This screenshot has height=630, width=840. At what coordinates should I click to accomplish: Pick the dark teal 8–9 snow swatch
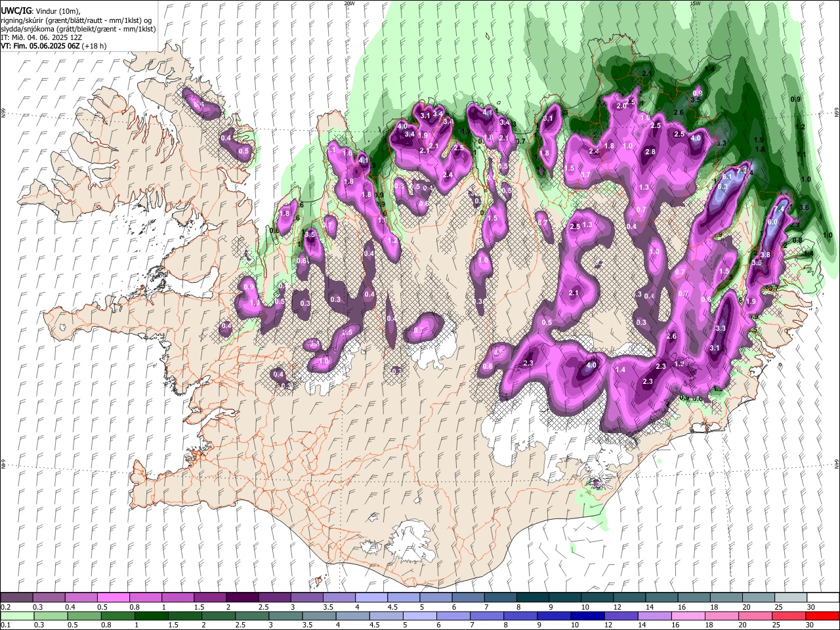pyautogui.click(x=533, y=598)
